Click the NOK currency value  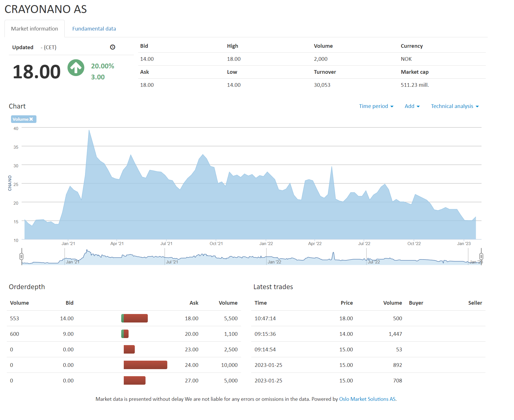point(406,59)
